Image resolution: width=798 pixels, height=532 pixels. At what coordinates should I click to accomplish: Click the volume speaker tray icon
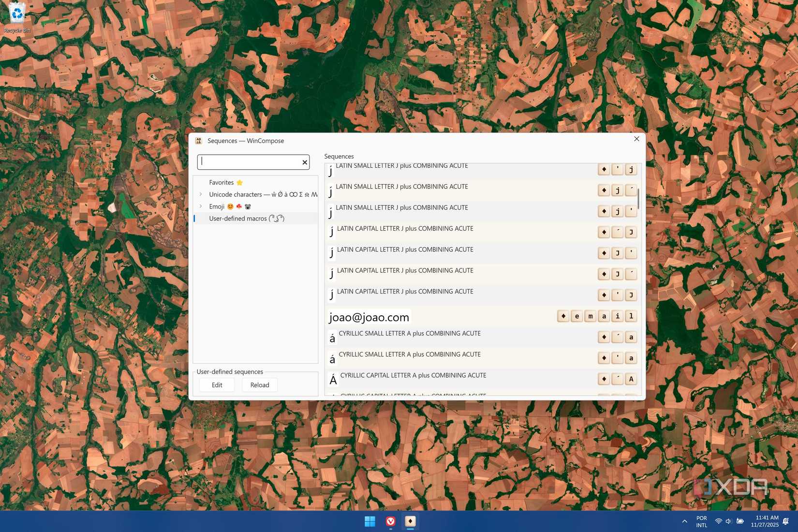click(x=728, y=521)
